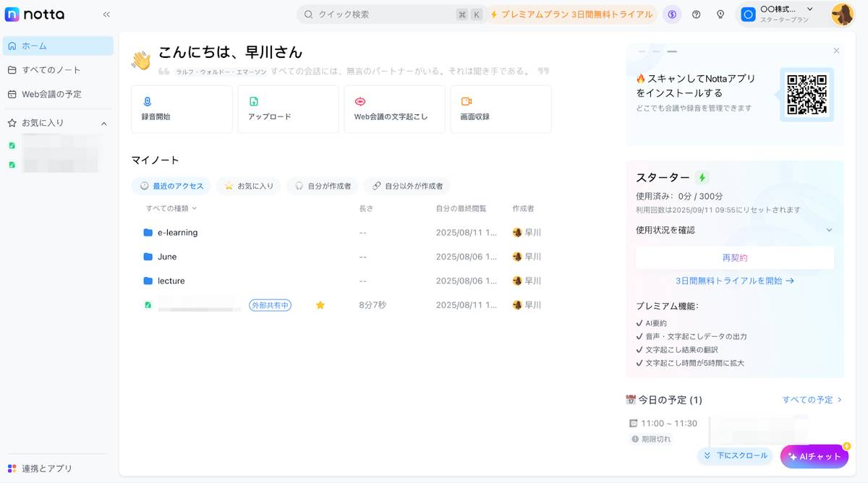This screenshot has height=483, width=868.
Task: Open the help question mark icon
Action: tap(697, 14)
